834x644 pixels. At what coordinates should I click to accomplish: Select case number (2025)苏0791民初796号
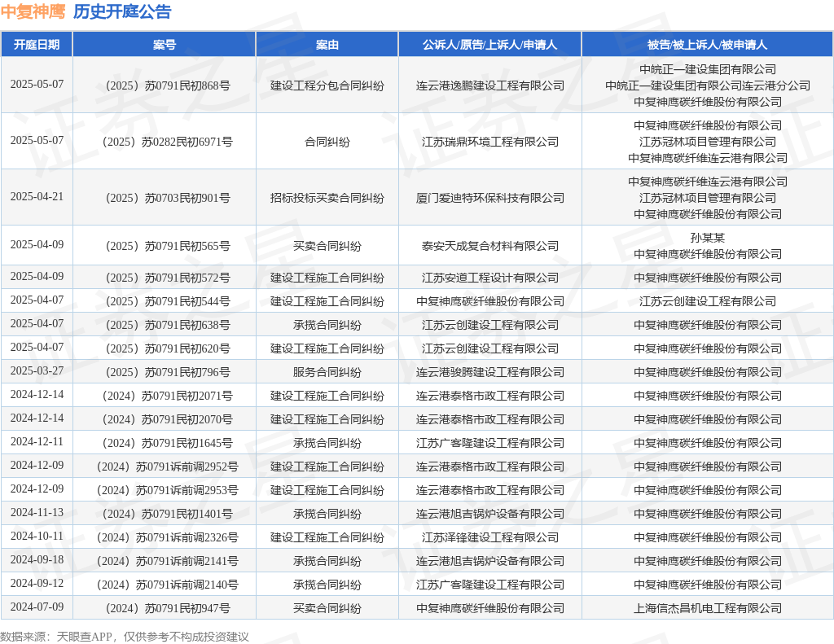point(168,372)
